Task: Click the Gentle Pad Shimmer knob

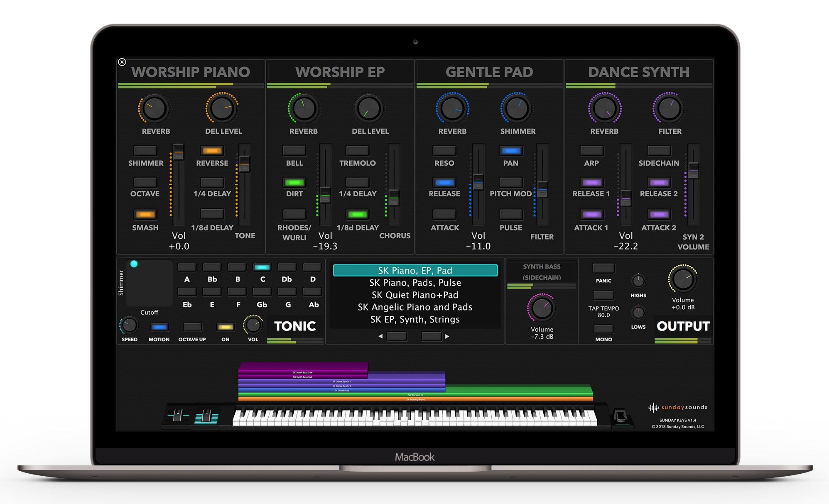Action: pyautogui.click(x=517, y=109)
